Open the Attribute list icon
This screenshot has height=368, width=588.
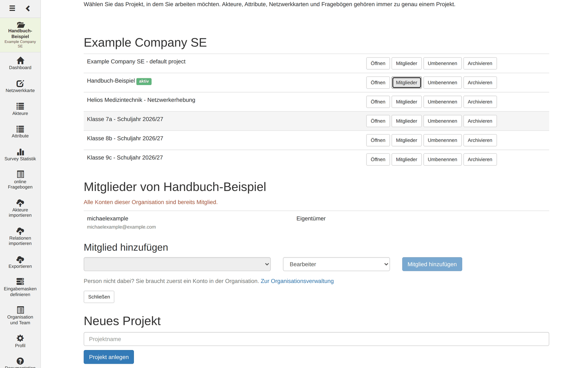(20, 129)
